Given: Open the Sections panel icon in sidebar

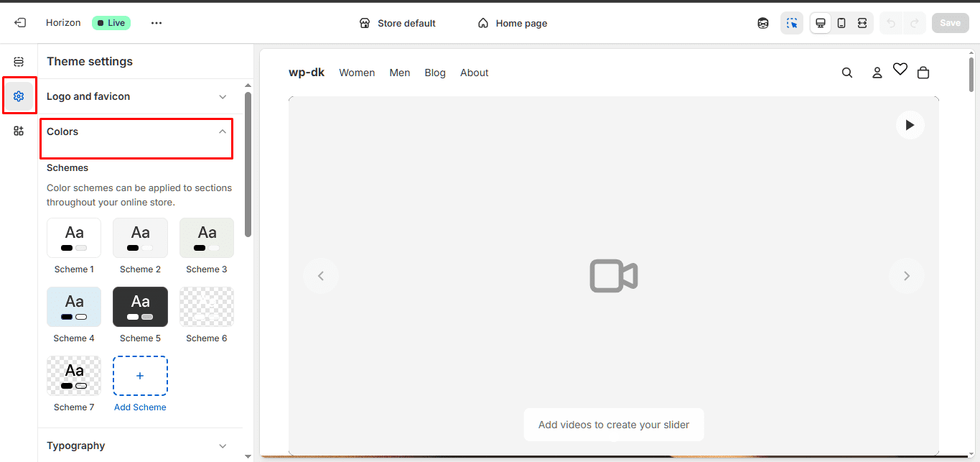Looking at the screenshot, I should [x=19, y=62].
